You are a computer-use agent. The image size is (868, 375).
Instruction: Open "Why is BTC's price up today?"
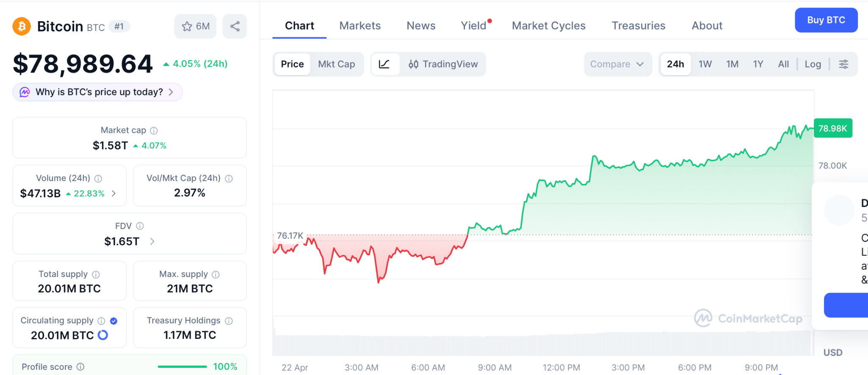point(98,92)
